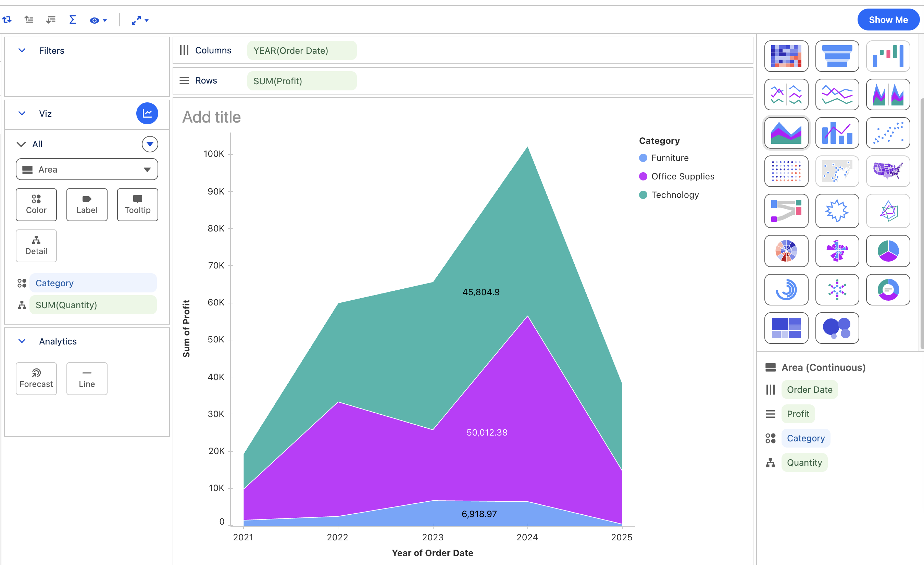
Task: Click the Detail marks button
Action: (x=36, y=246)
